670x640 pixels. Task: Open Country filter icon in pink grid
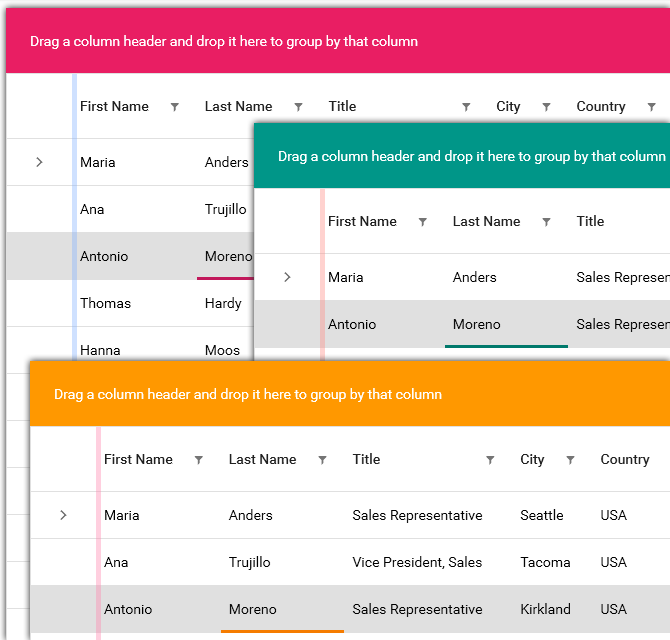point(652,107)
